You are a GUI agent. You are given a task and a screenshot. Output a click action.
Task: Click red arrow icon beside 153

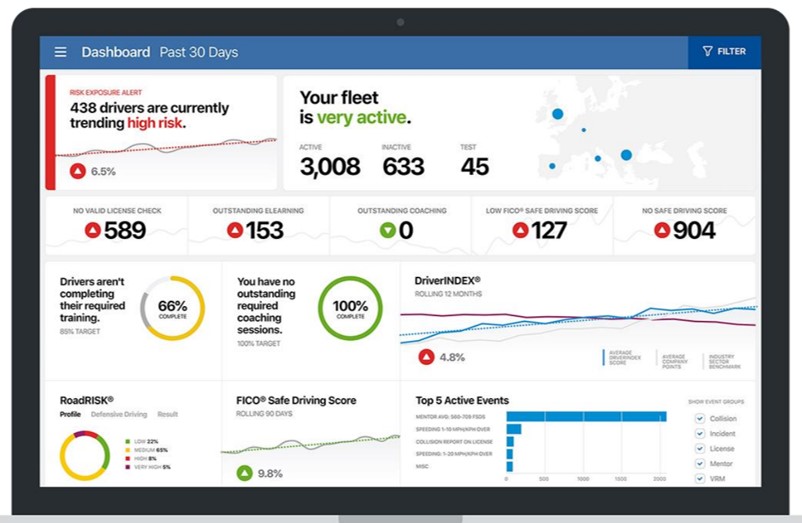coord(235,231)
